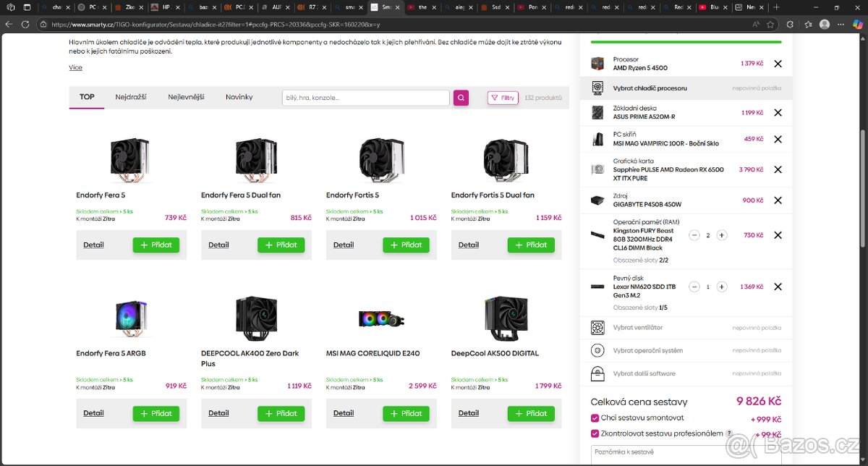Select Vybrat ventilátor component row
Screen dimensions: 868x466
coord(686,328)
